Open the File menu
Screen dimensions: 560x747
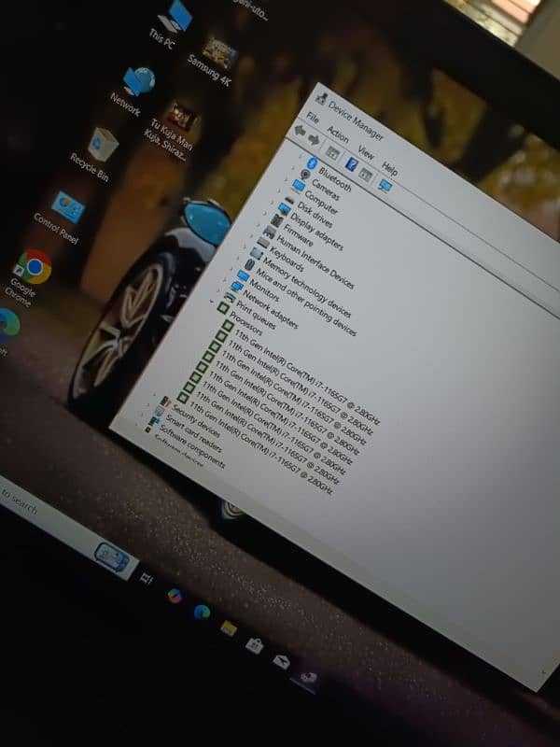312,116
